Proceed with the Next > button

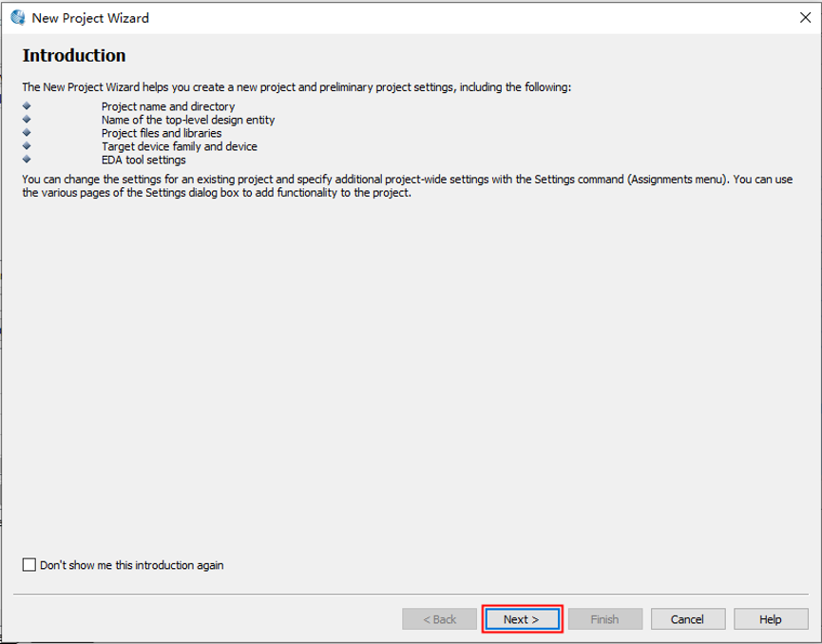point(522,619)
